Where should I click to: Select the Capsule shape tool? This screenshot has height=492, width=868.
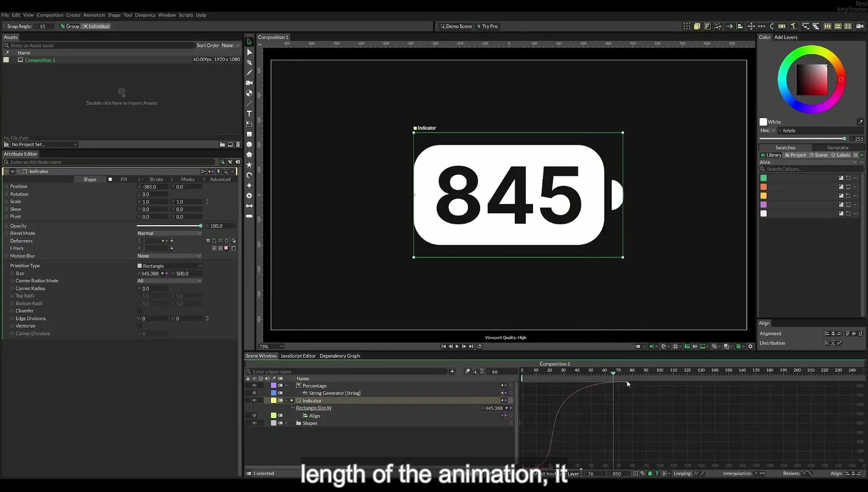coord(249,217)
